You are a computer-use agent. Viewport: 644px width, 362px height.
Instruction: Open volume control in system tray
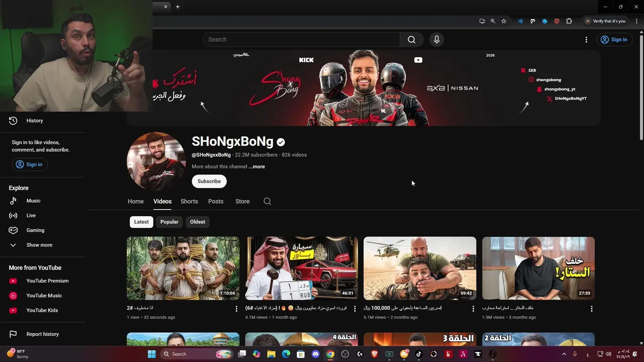coord(608,354)
